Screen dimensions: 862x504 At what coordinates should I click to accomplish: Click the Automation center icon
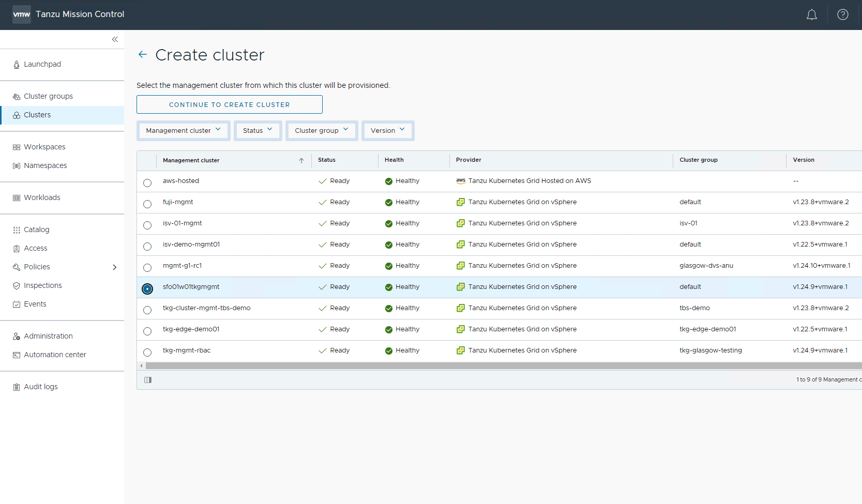pyautogui.click(x=17, y=355)
